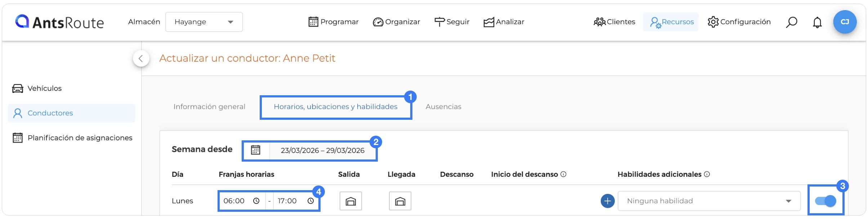Switch to Horarios, ubicaciones y habilidades tab
The image size is (868, 219).
336,107
